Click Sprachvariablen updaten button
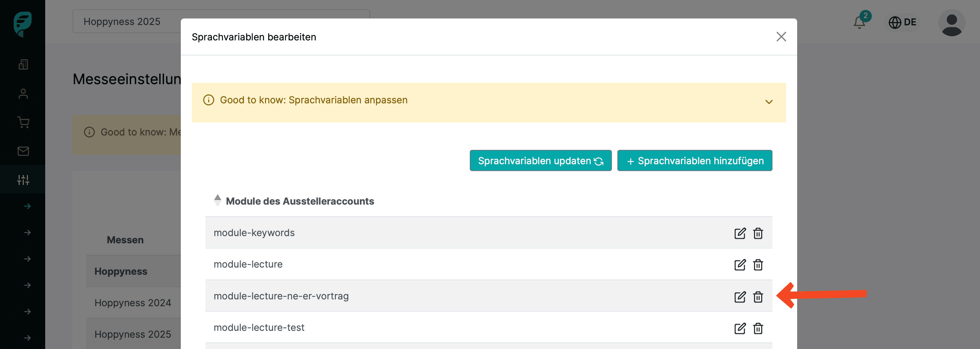The image size is (980, 349). coord(540,161)
